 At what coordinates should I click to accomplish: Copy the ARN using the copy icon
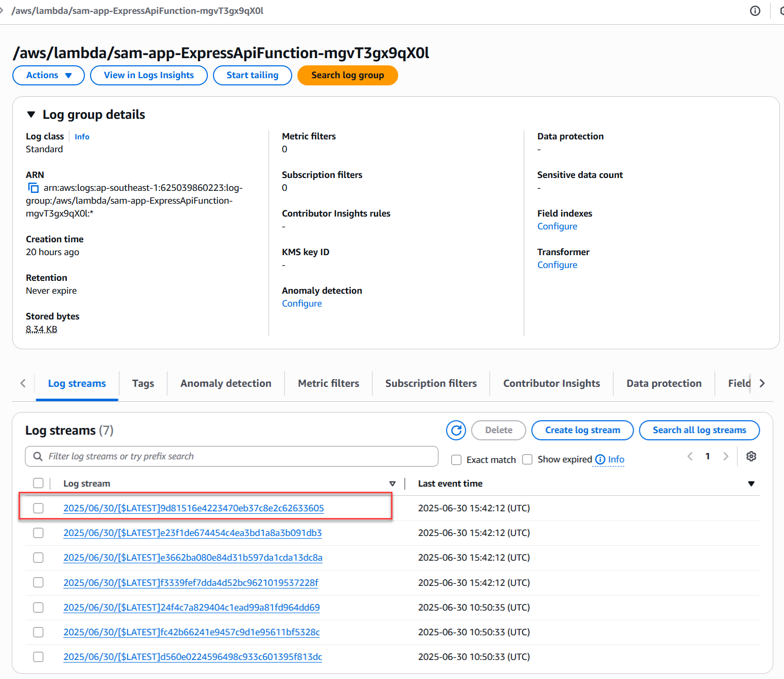click(x=33, y=188)
